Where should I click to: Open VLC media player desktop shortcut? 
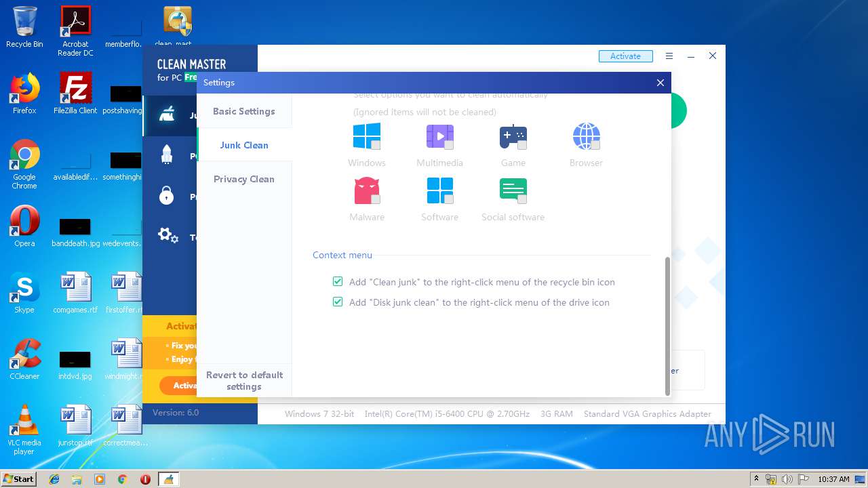point(24,430)
